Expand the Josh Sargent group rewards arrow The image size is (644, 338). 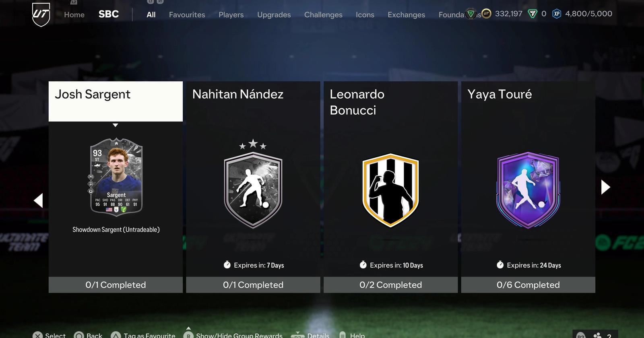pos(116,125)
